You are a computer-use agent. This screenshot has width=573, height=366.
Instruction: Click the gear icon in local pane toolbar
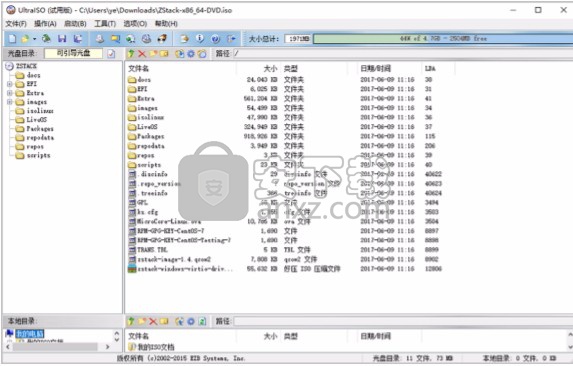pyautogui.click(x=191, y=321)
